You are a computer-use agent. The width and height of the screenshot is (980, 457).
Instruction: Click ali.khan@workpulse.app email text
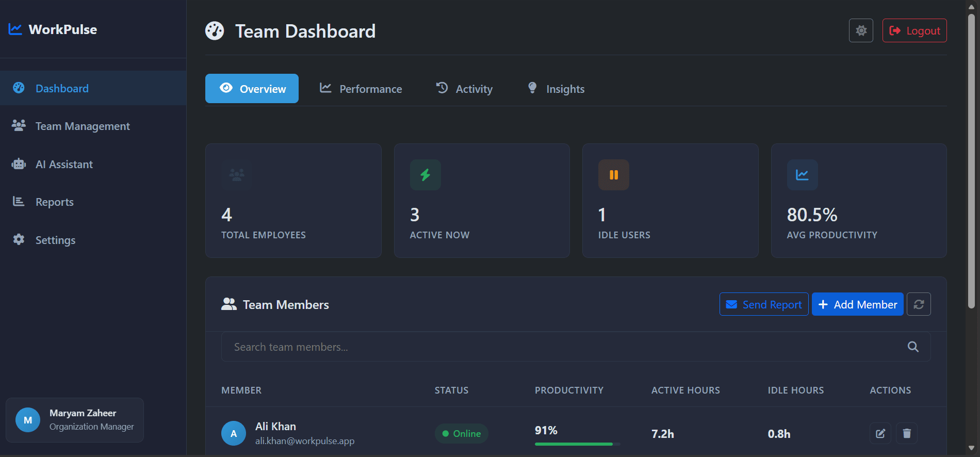(x=305, y=441)
